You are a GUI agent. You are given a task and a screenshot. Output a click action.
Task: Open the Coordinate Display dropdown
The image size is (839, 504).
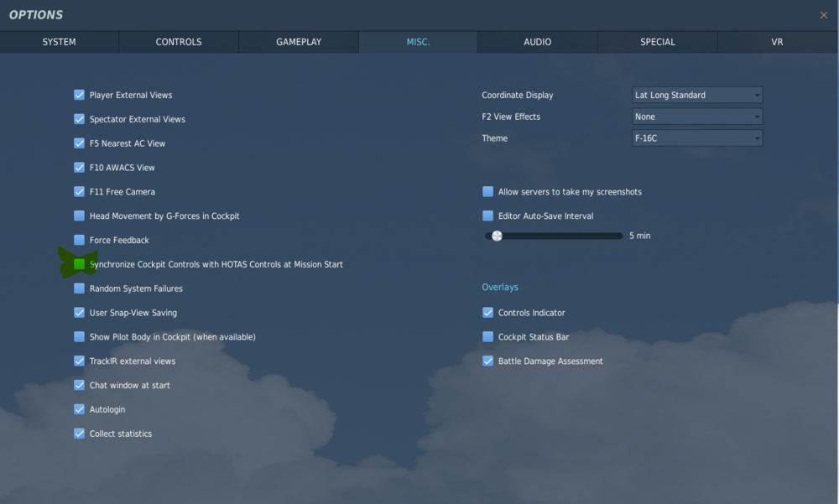697,95
